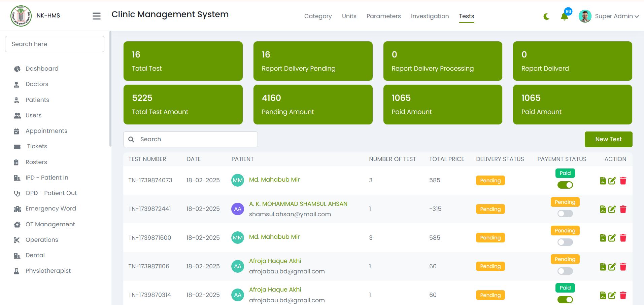Edit test TN-1739874073
Image resolution: width=644 pixels, height=305 pixels.
612,181
